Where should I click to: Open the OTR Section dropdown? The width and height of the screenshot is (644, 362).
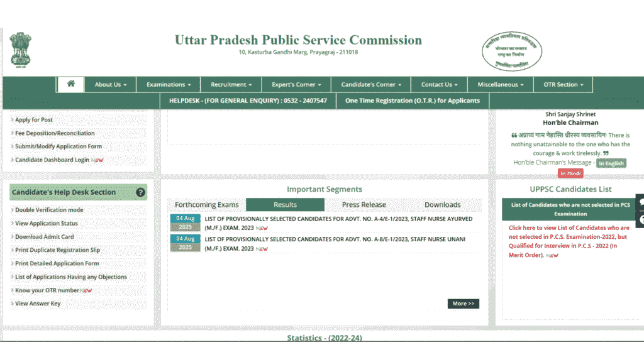tap(563, 85)
